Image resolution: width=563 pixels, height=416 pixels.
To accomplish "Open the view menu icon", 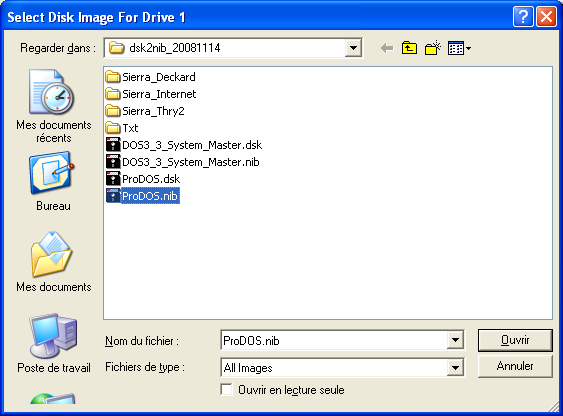I will [x=460, y=48].
